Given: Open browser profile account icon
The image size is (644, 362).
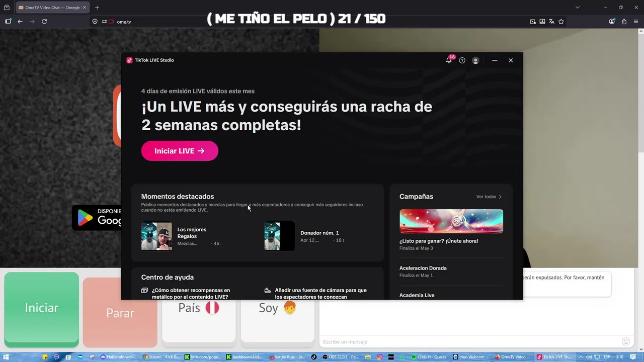Looking at the screenshot, I should 612,22.
